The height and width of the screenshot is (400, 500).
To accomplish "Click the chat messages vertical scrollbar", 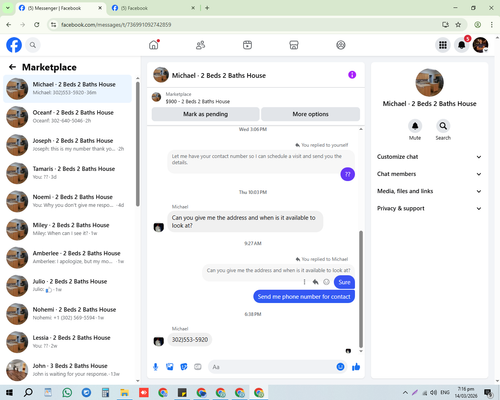I will tap(361, 289).
